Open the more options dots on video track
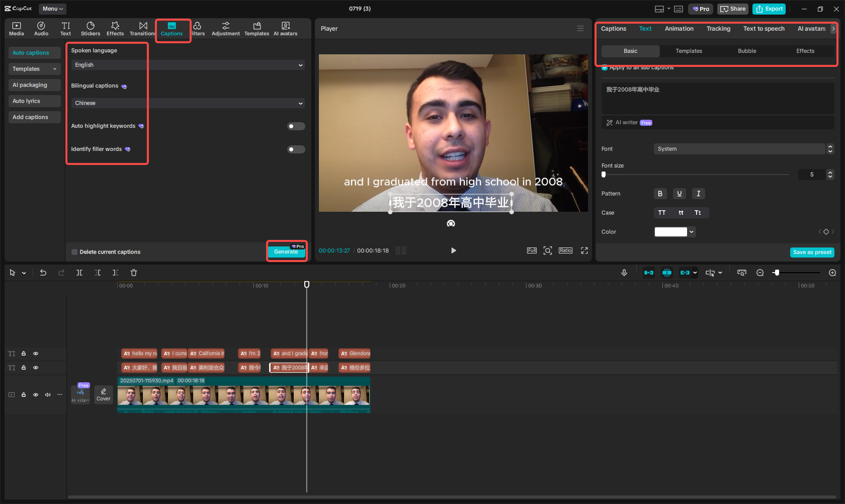Screen dimensions: 845x504 tap(60, 395)
